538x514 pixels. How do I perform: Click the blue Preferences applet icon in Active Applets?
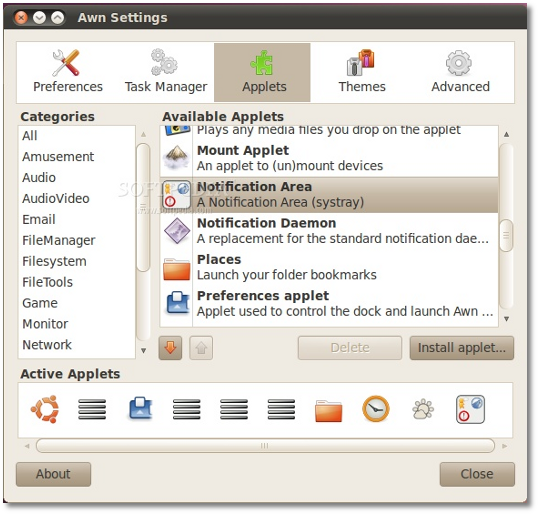point(140,408)
